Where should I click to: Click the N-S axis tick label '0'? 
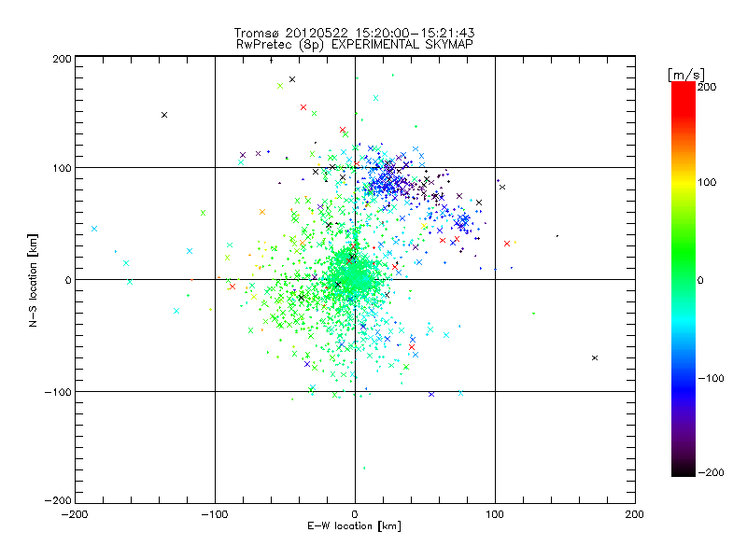click(68, 280)
